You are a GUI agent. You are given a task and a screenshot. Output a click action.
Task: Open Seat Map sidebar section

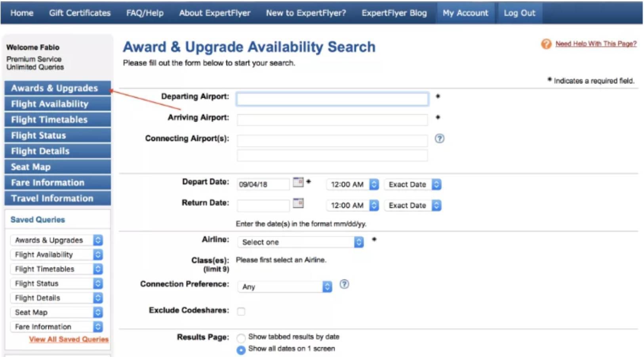coord(57,167)
